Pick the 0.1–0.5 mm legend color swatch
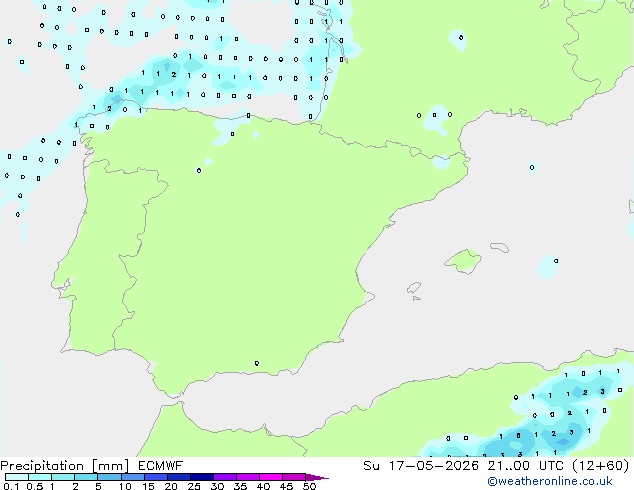Screen dimensions: 634x490 tap(17, 477)
